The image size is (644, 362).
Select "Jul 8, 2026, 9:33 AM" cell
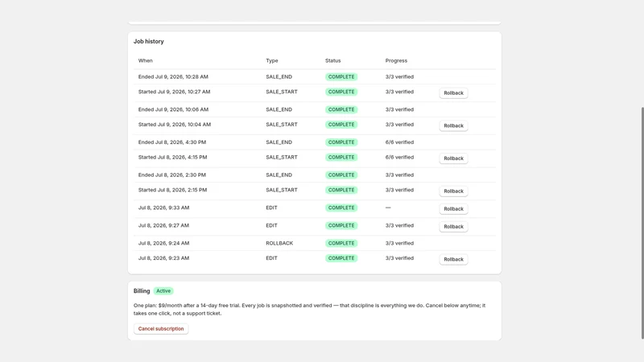coord(164,208)
